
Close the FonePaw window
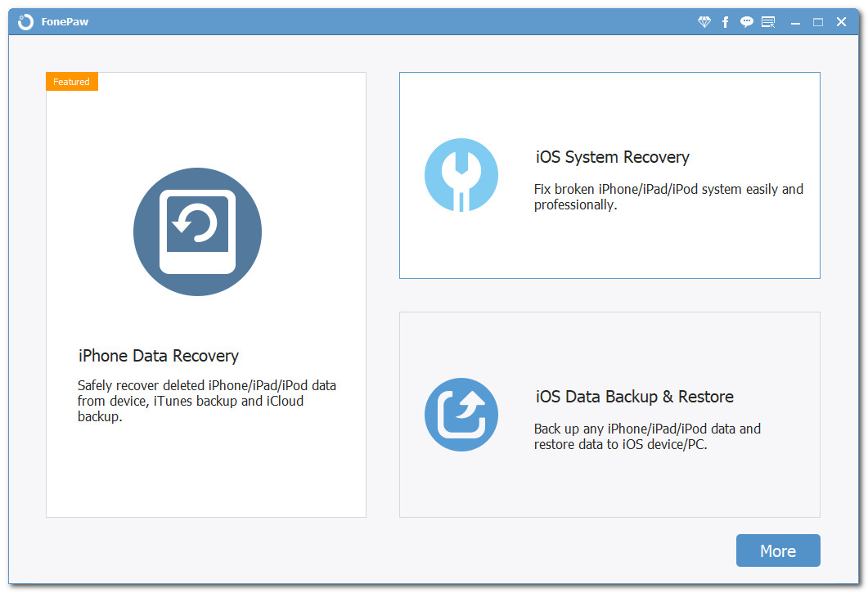pos(842,22)
